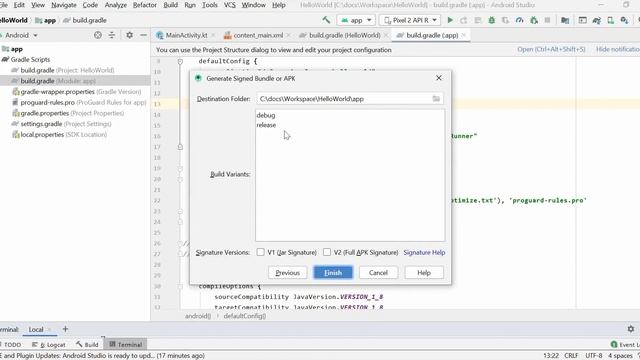The height and width of the screenshot is (360, 640).
Task: Click the scroll-from-source target icon in project panel
Action: [x=98, y=35]
